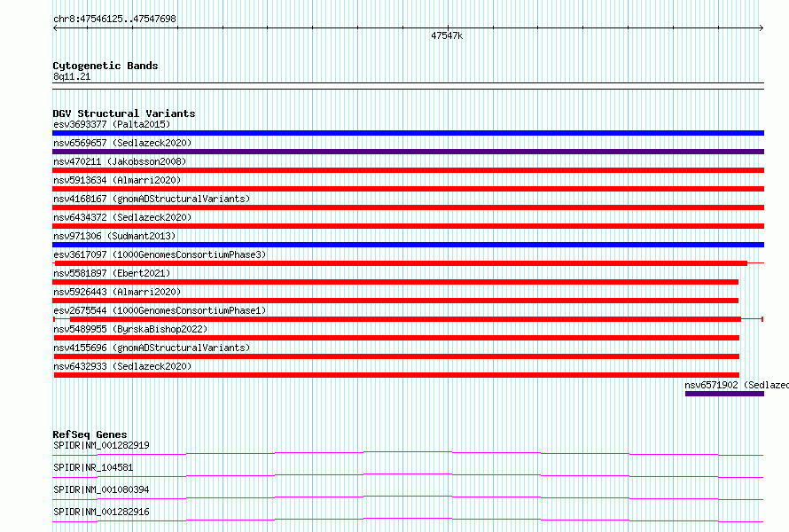The width and height of the screenshot is (789, 532).
Task: Click nsv971306 (Sudmant2013) label
Action: [114, 236]
